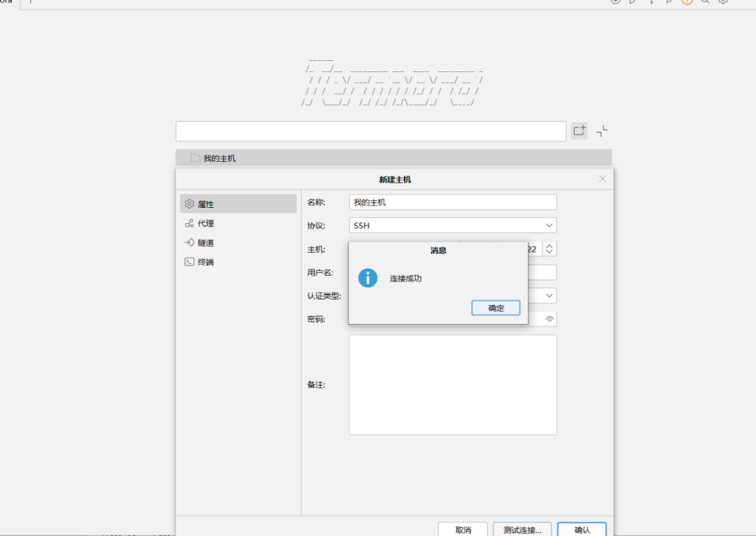Click the collapse icon right of new host icon
The width and height of the screenshot is (756, 536).
coord(602,131)
